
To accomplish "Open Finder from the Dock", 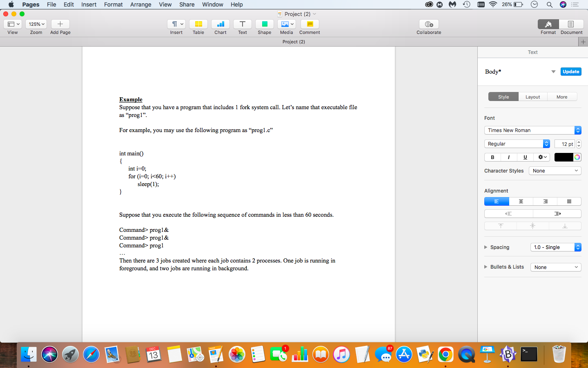I will [x=29, y=355].
